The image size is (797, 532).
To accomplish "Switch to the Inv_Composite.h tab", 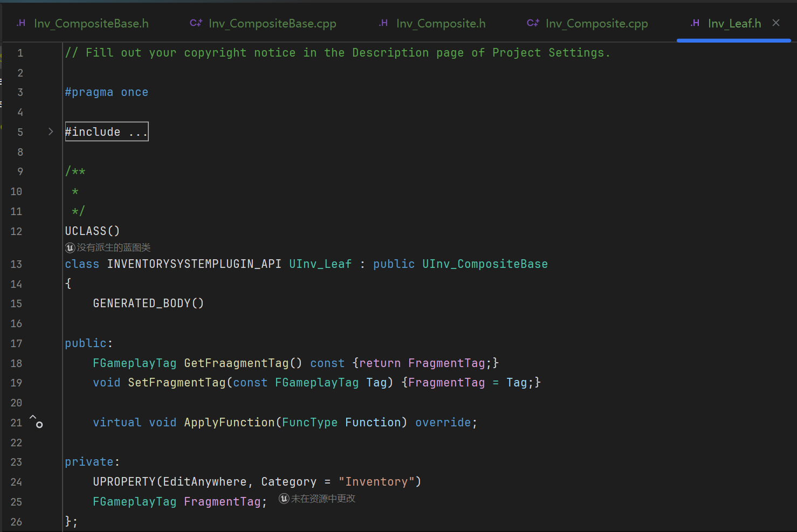I will [x=432, y=23].
